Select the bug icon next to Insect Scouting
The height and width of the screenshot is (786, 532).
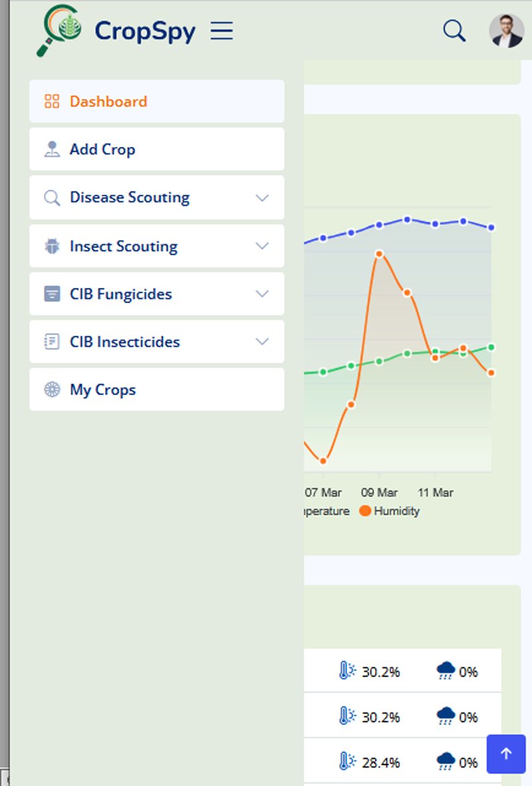pyautogui.click(x=52, y=246)
